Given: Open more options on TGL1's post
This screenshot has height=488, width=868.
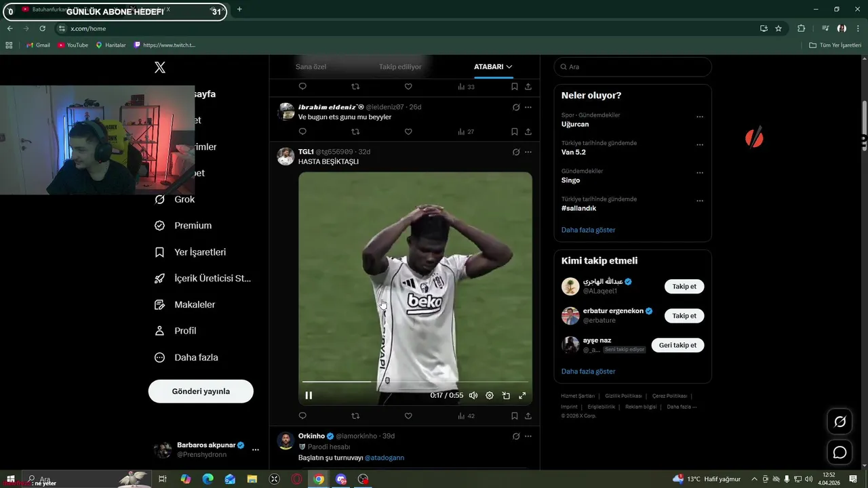Looking at the screenshot, I should (528, 152).
